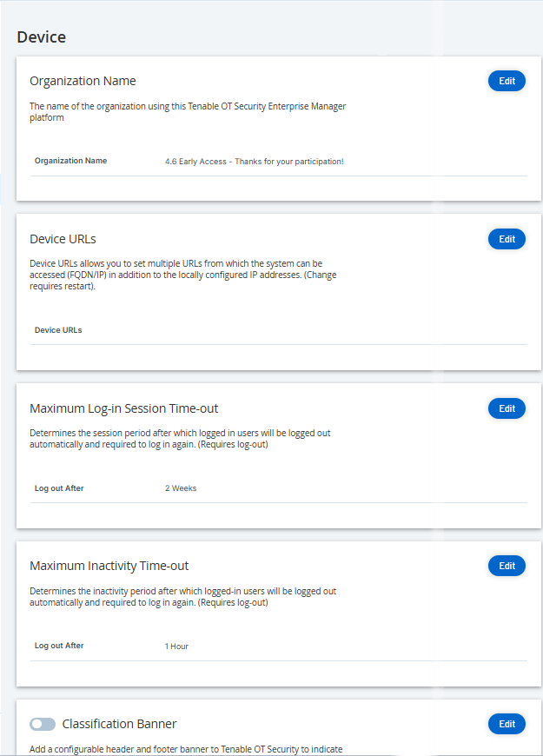543x756 pixels.
Task: Select the Organization Name card title
Action: (x=83, y=81)
